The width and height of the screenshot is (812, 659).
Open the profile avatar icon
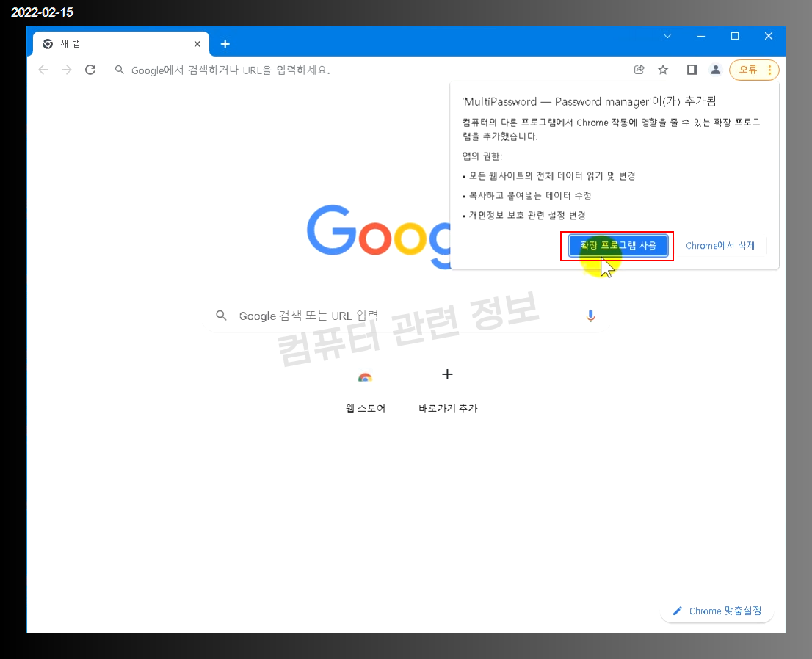[x=716, y=70]
